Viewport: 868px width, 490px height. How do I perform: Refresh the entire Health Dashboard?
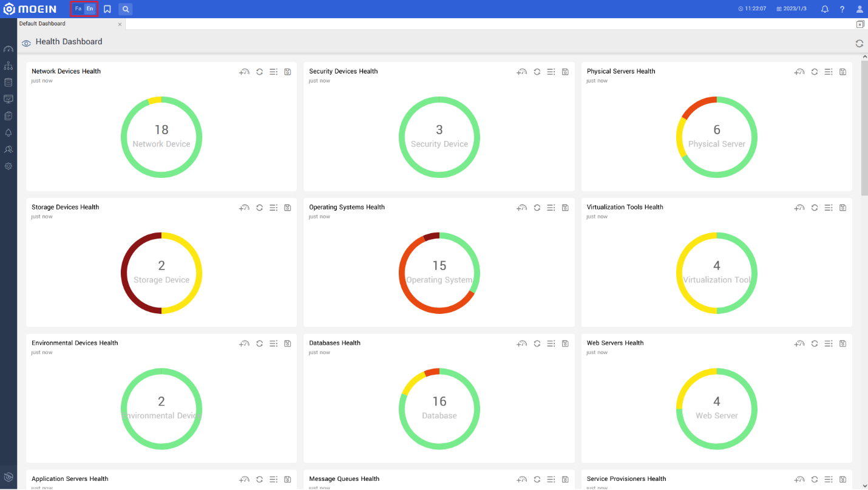pyautogui.click(x=860, y=43)
